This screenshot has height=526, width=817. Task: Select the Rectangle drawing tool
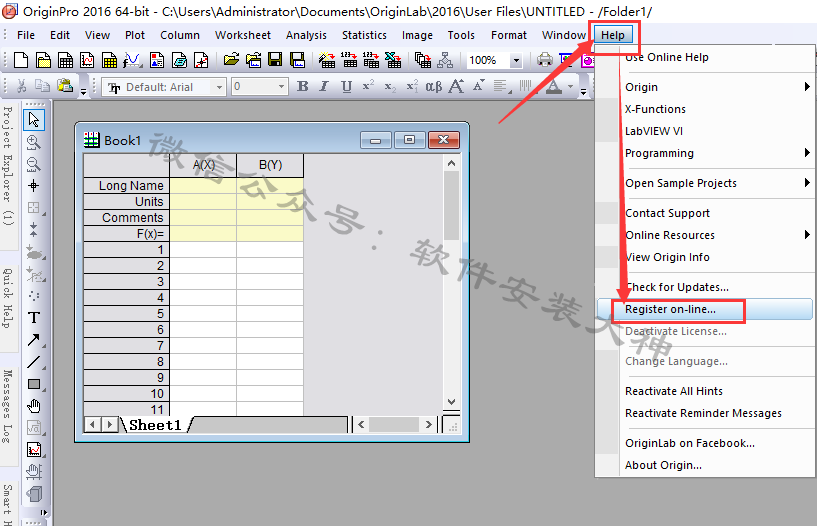coord(34,384)
